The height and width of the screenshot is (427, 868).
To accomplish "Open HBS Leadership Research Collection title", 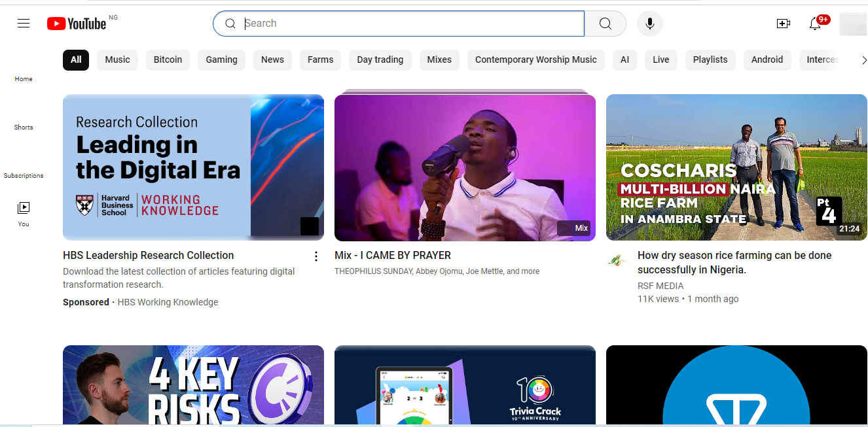I will [149, 256].
